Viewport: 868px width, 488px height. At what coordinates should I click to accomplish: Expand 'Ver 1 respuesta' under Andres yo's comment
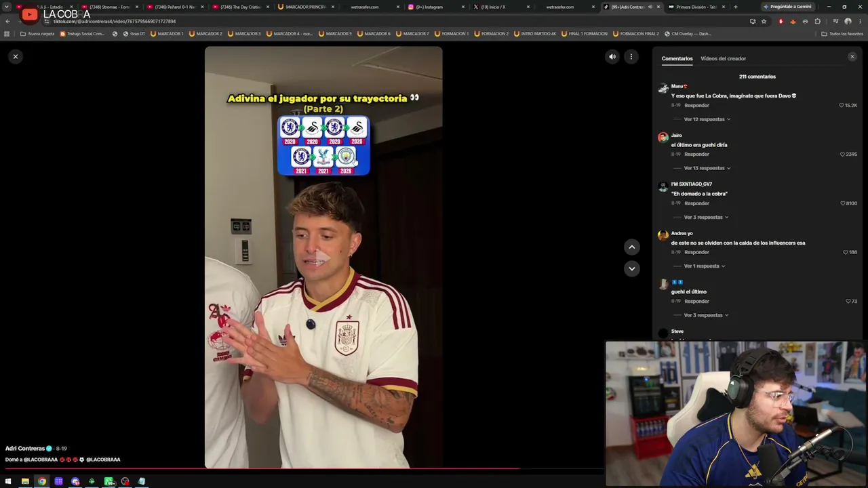coord(705,266)
